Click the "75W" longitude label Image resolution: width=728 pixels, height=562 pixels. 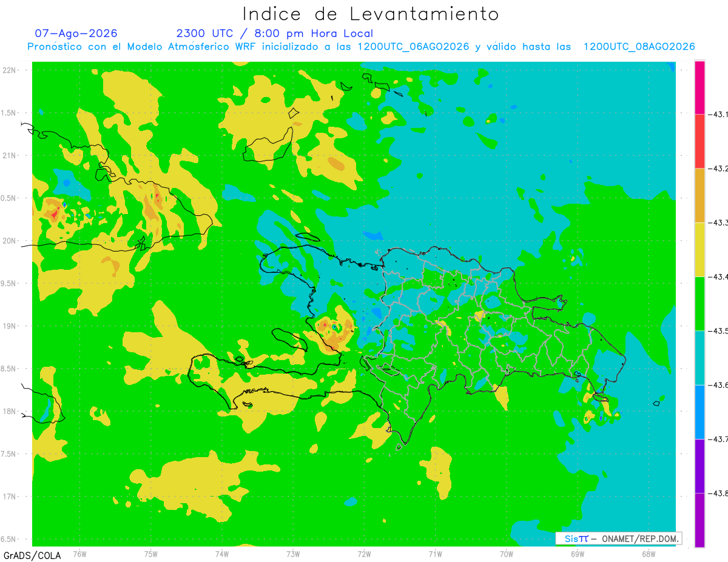click(x=151, y=554)
